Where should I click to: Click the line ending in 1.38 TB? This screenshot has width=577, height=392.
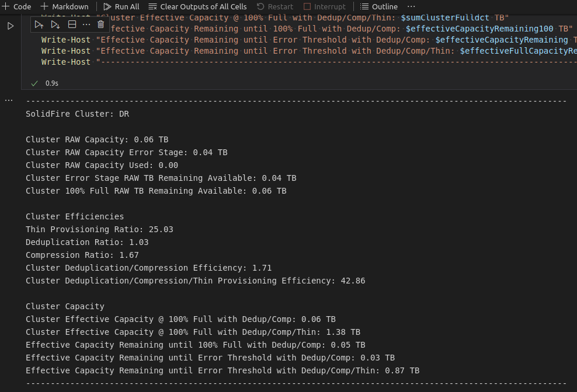[x=193, y=332]
